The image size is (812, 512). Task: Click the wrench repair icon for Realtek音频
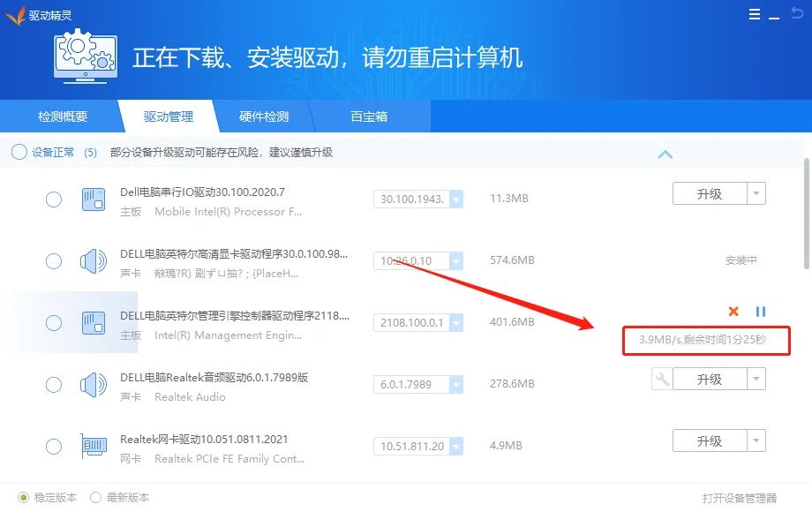coord(662,379)
